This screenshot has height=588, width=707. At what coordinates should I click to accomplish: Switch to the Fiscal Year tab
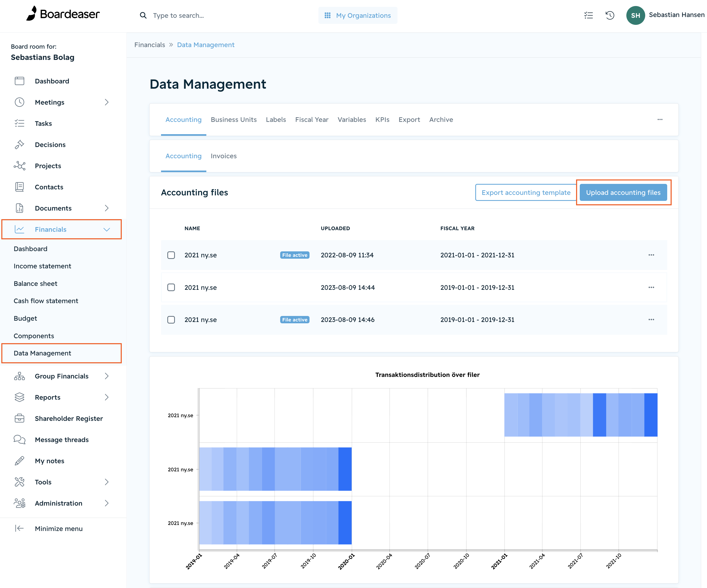312,120
